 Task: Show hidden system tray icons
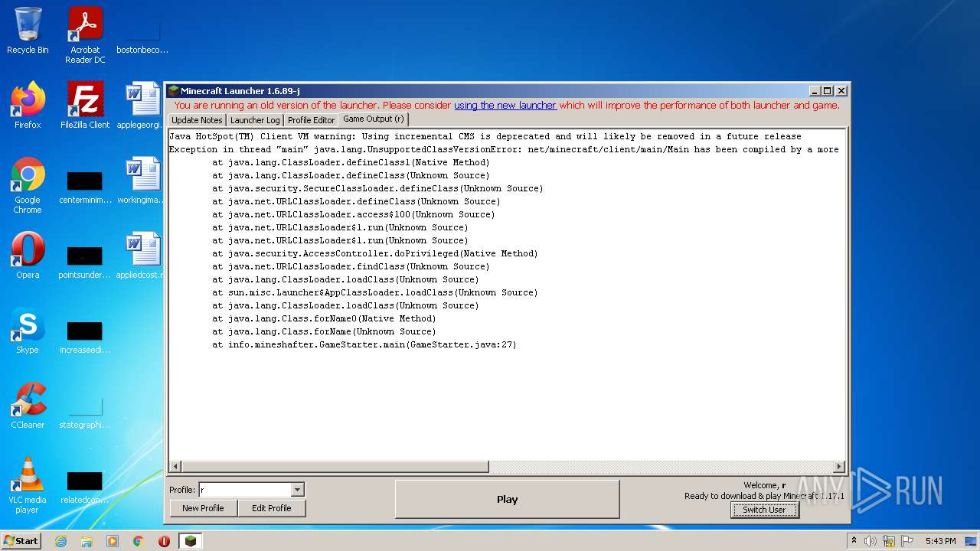[854, 541]
